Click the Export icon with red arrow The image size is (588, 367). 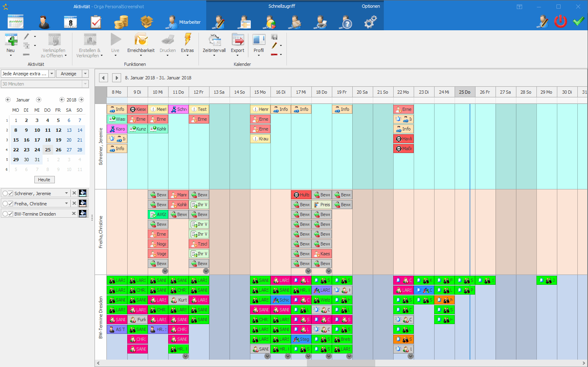[x=238, y=39]
